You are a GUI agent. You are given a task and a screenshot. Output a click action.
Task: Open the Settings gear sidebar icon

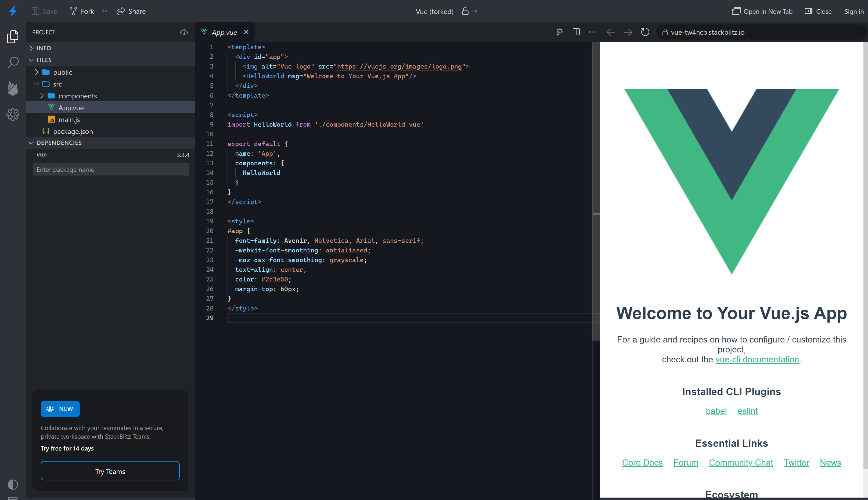[13, 114]
